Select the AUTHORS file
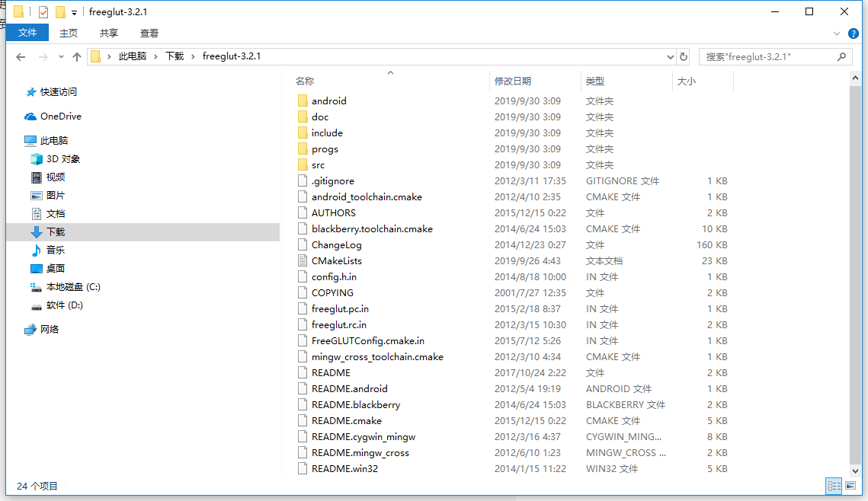This screenshot has width=868, height=501. click(x=333, y=213)
